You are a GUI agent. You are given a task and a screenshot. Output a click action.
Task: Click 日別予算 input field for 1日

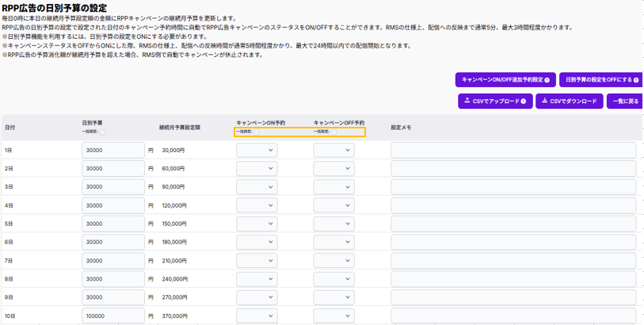point(113,150)
